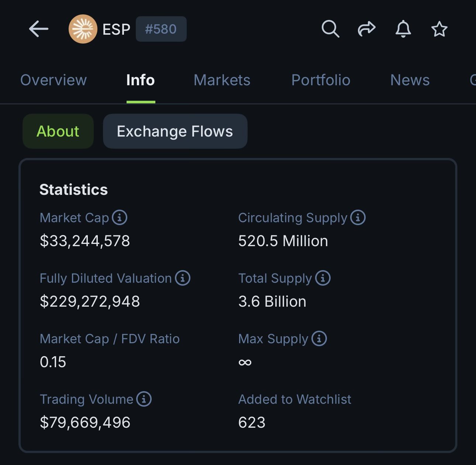The width and height of the screenshot is (476, 465).
Task: Show Max Supply info icon
Action: pyautogui.click(x=319, y=338)
